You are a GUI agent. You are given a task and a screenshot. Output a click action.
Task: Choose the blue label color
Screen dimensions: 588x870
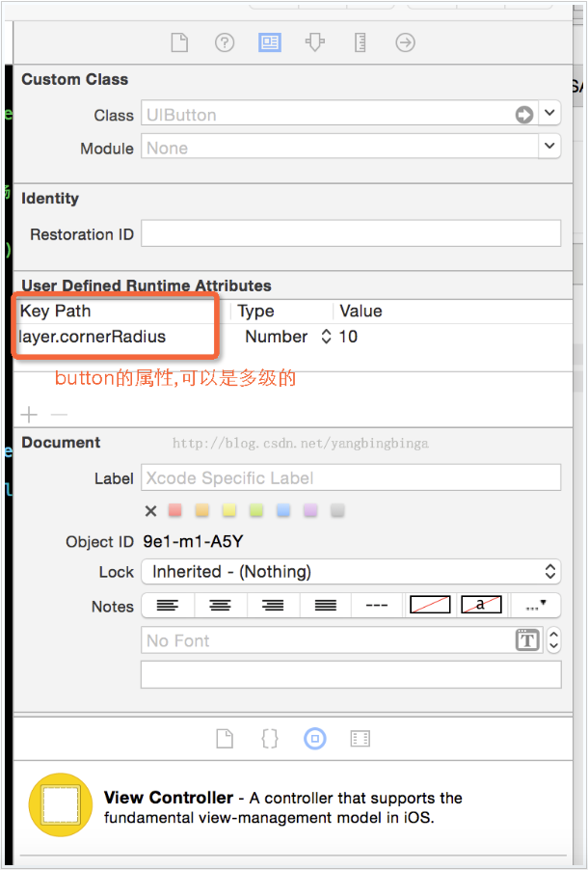tap(283, 510)
